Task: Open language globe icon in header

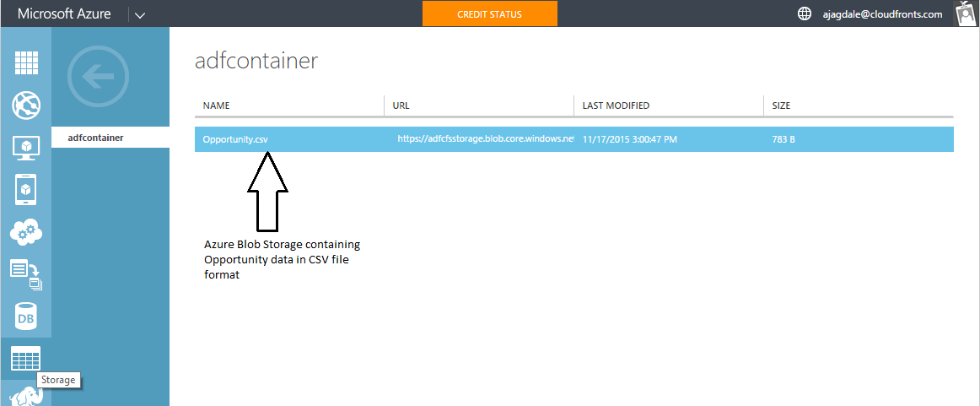Action: pyautogui.click(x=805, y=14)
